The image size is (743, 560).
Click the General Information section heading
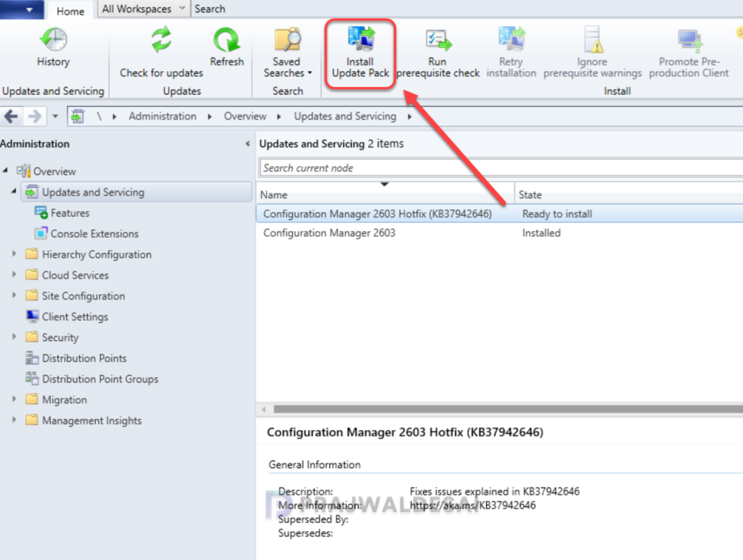point(315,464)
